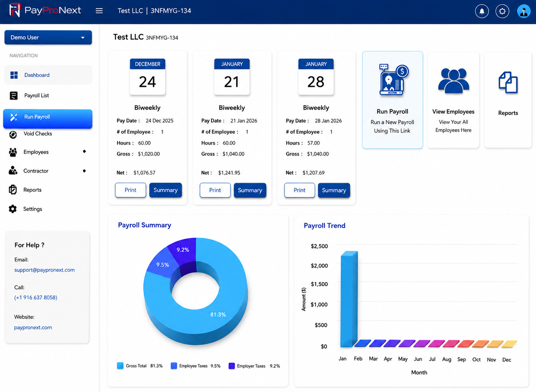The image size is (536, 392).
Task: Click the Employer Taxes legend swatch
Action: (232, 366)
